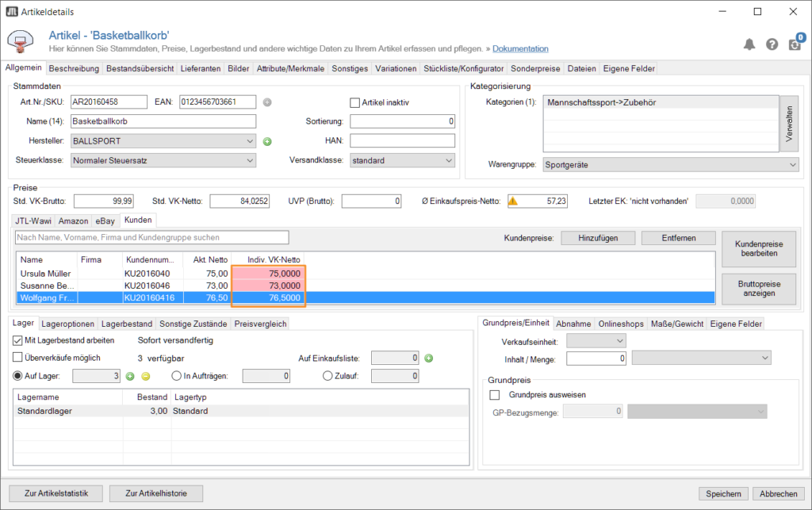Viewport: 812px width, 510px height.
Task: Tick the Grundpreis ausweisen checkbox
Action: click(495, 394)
